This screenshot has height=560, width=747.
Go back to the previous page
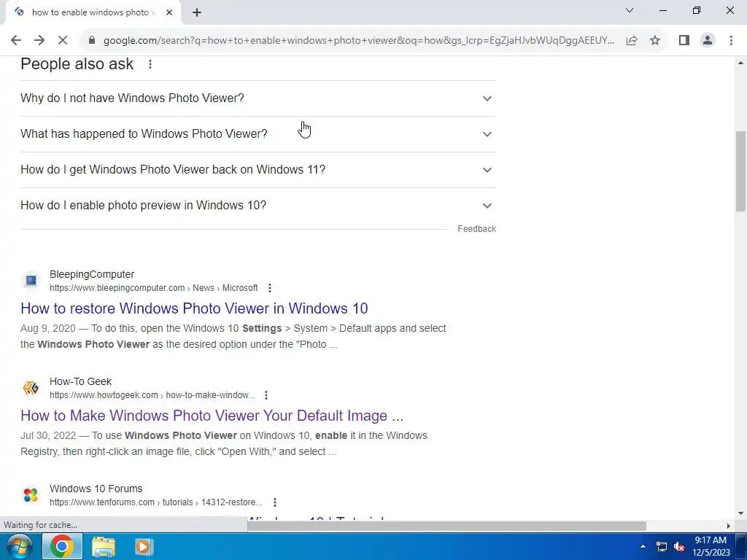(x=16, y=41)
